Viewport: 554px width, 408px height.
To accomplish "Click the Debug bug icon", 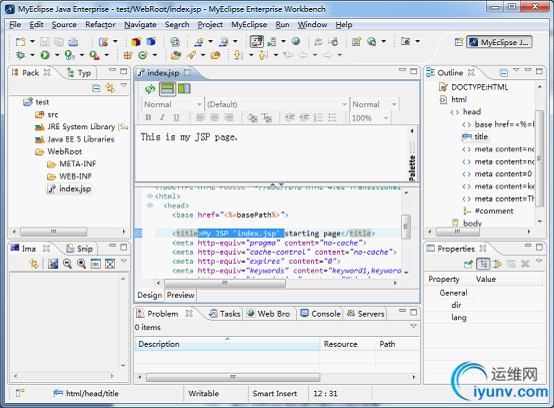I will (x=20, y=55).
